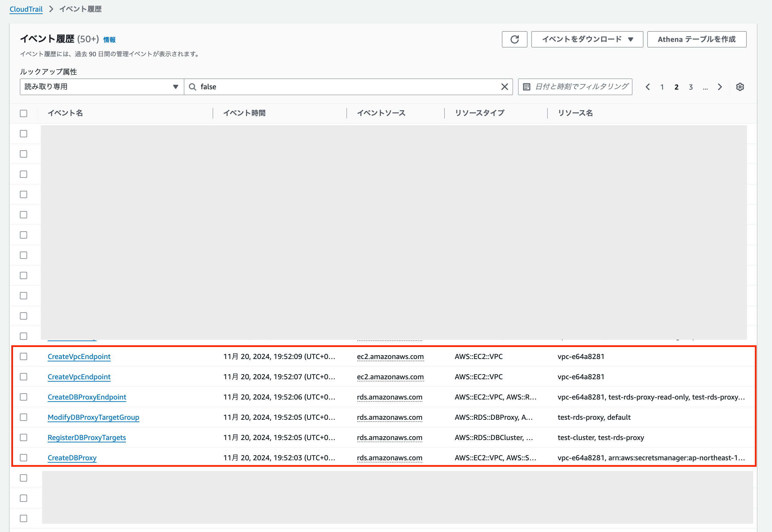
Task: Open the CloudTrail breadcrumb link
Action: click(x=26, y=9)
